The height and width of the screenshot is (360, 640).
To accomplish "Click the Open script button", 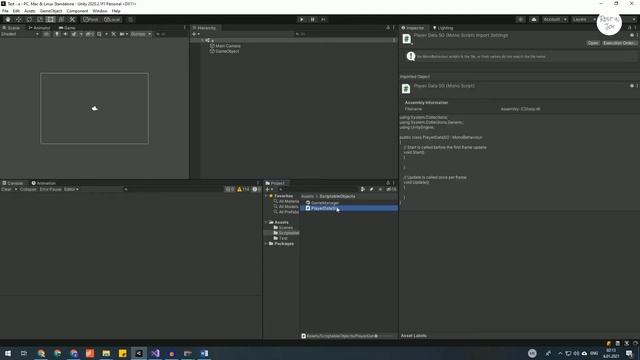I will 593,43.
